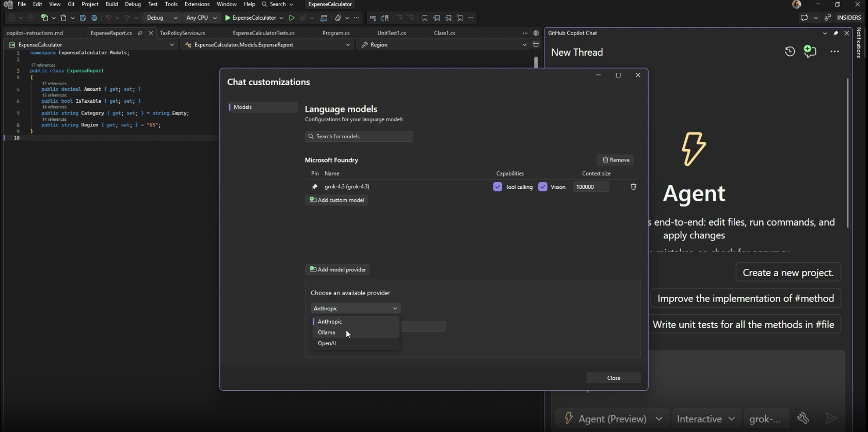
Task: Start without debugging using hollow play icon
Action: point(292,18)
